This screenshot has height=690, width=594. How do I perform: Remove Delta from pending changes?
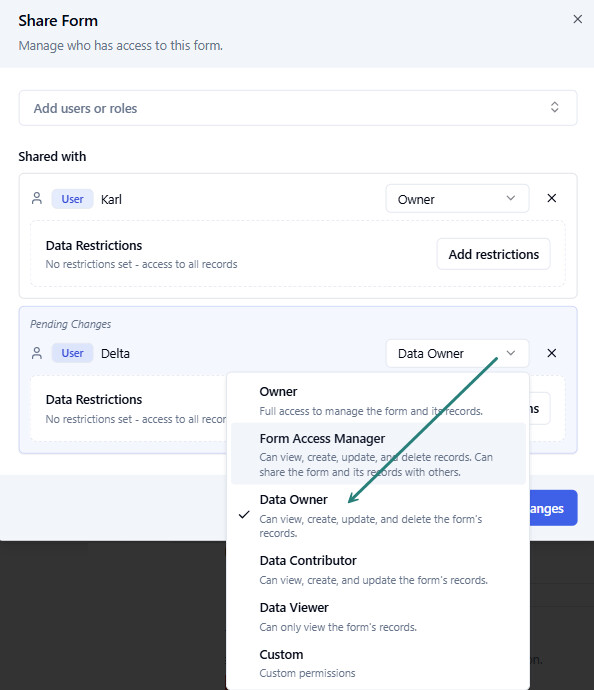pos(551,353)
